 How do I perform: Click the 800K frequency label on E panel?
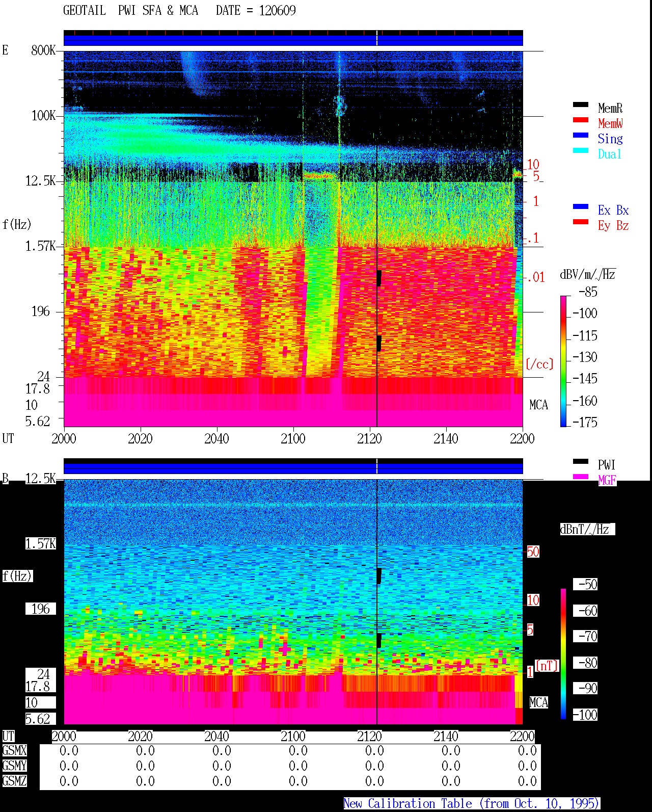(x=43, y=50)
